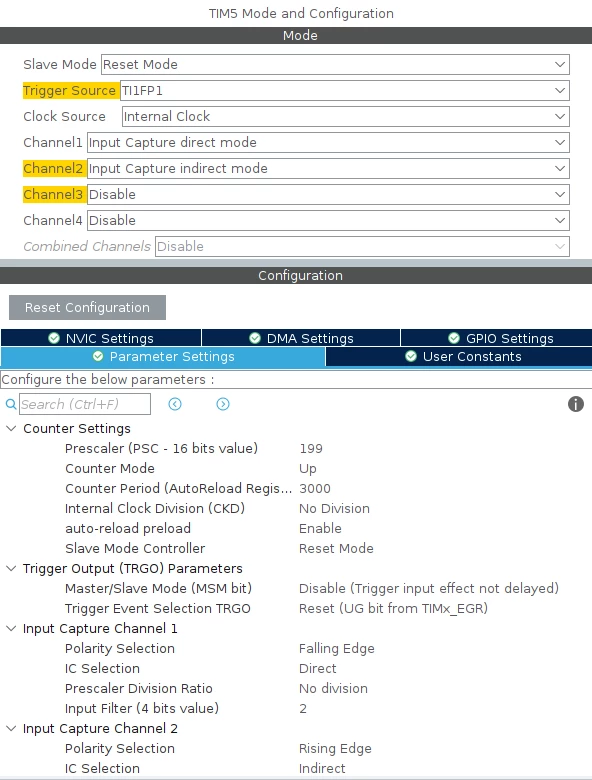Go to next search result arrow
Image resolution: width=592 pixels, height=780 pixels.
[x=223, y=404]
